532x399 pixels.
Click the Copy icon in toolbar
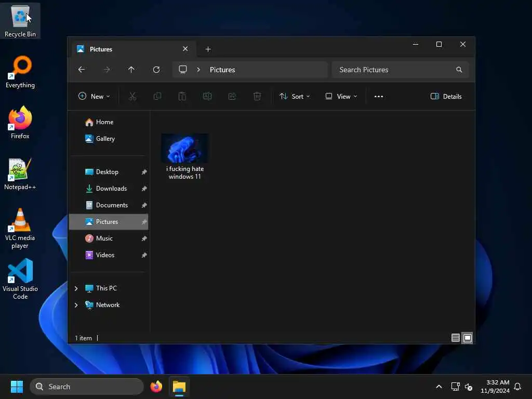click(157, 96)
